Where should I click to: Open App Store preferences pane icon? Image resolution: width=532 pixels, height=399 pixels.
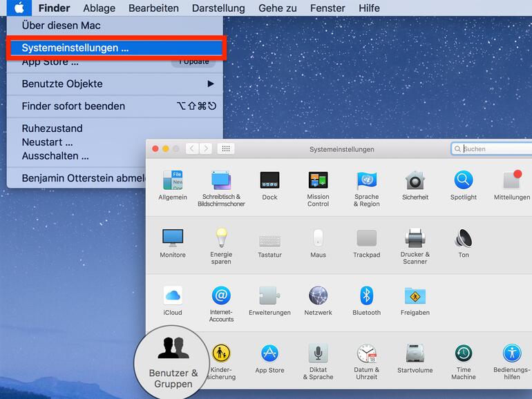(x=269, y=358)
